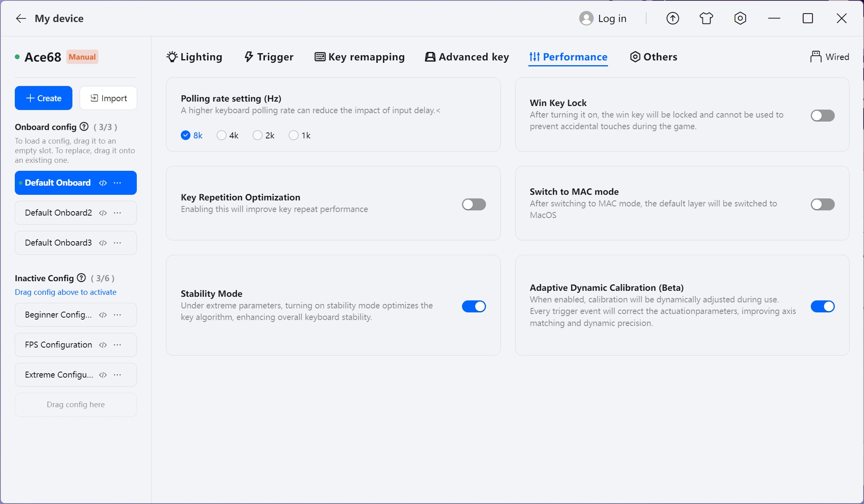This screenshot has width=864, height=504.
Task: Go back with the My device arrow
Action: 21,18
